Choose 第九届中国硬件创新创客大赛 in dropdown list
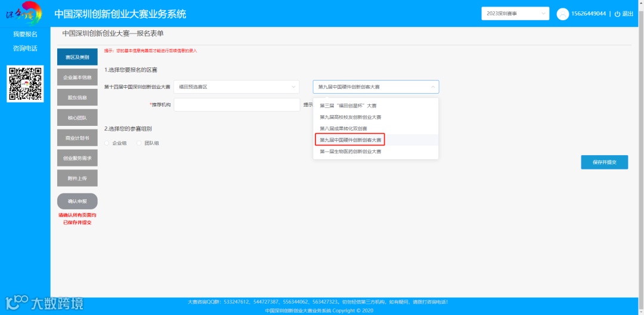This screenshot has height=315, width=644. [376, 140]
